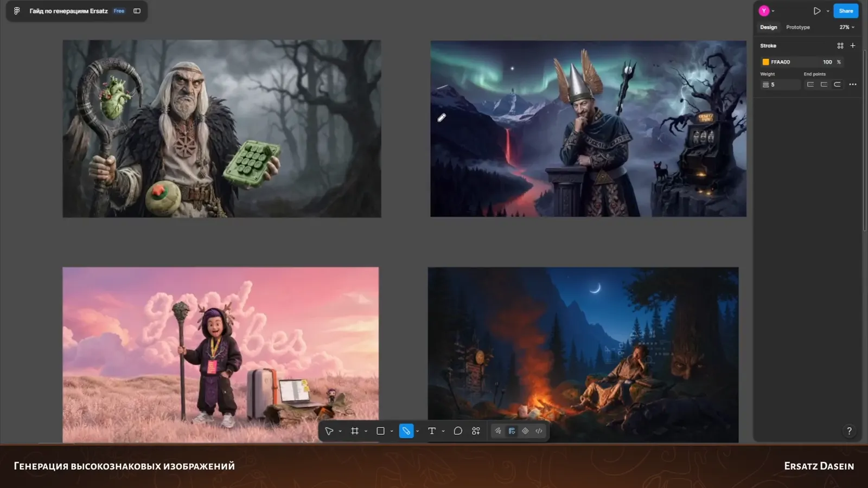Present prototype with play icon
This screenshot has width=868, height=488.
click(816, 11)
